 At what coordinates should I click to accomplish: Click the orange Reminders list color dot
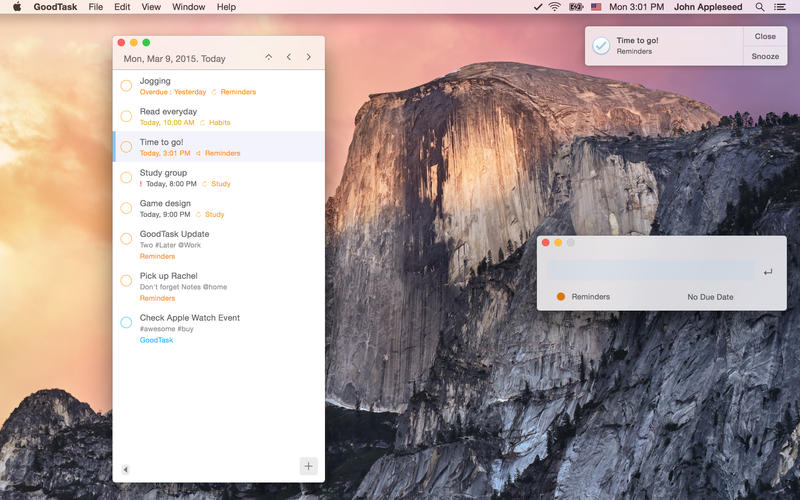coord(560,297)
